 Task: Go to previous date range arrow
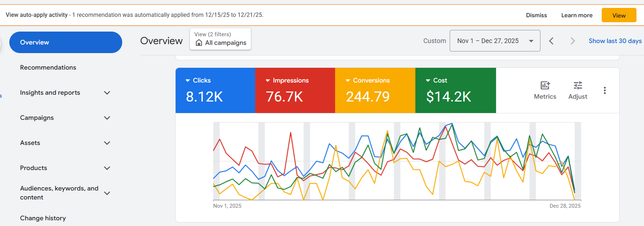(x=551, y=41)
